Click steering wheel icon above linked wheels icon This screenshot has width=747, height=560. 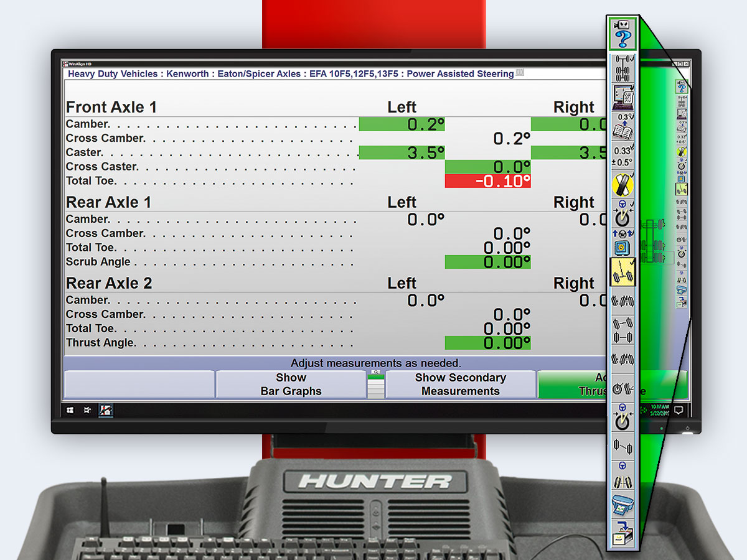click(x=622, y=418)
